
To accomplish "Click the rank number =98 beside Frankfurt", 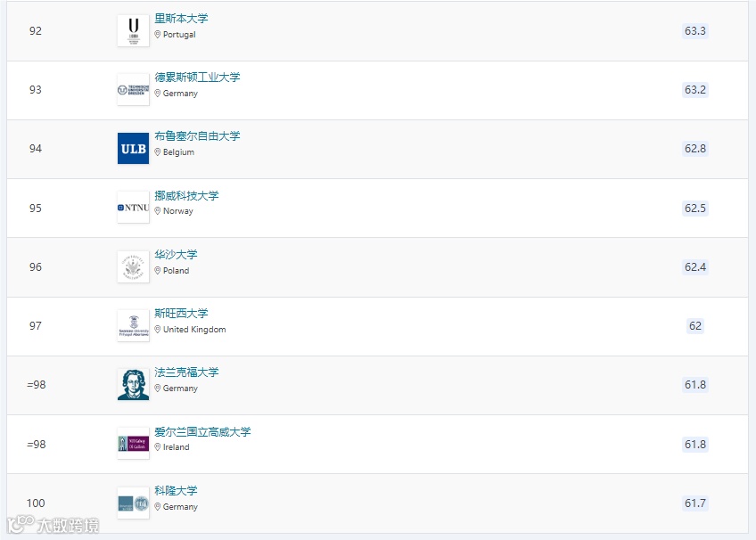I will [x=34, y=385].
